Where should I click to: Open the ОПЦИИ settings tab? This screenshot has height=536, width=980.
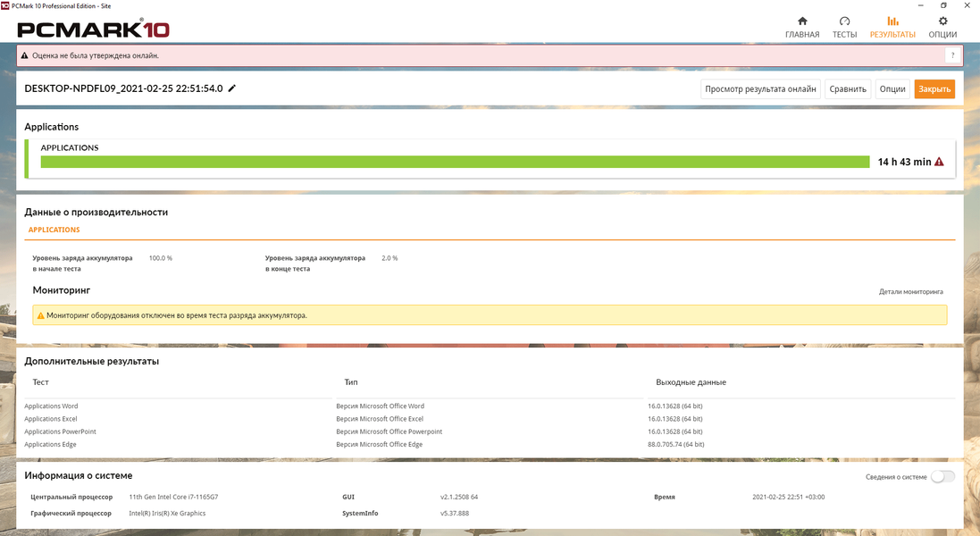[x=942, y=28]
